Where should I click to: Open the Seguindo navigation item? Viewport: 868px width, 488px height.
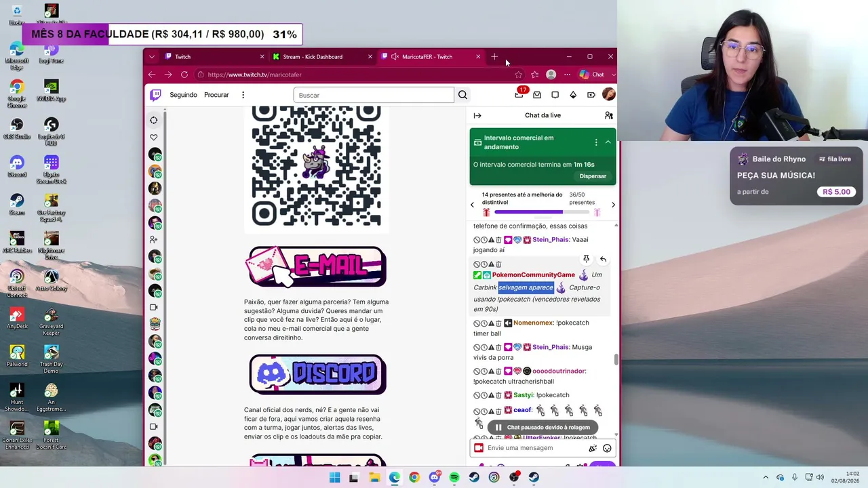183,95
